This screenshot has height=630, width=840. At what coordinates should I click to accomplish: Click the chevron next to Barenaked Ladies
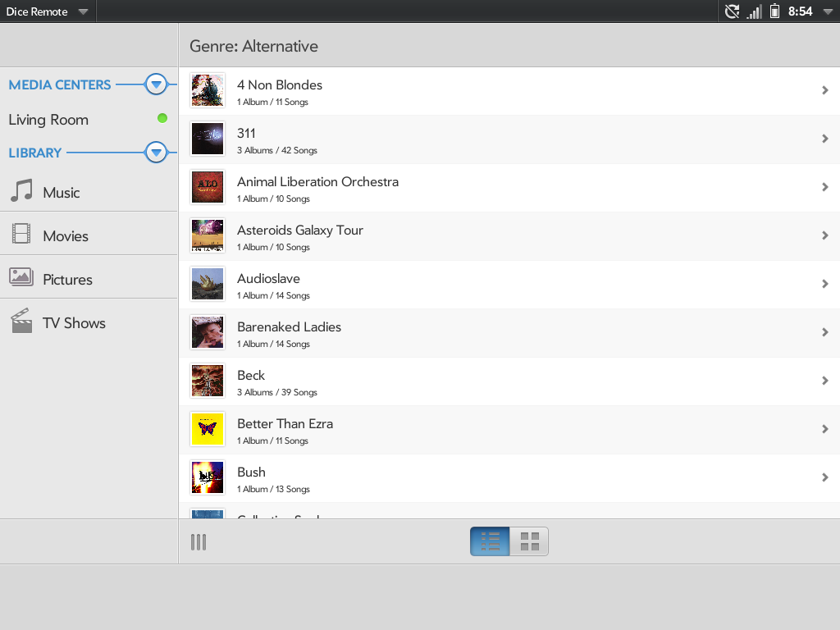(x=825, y=332)
